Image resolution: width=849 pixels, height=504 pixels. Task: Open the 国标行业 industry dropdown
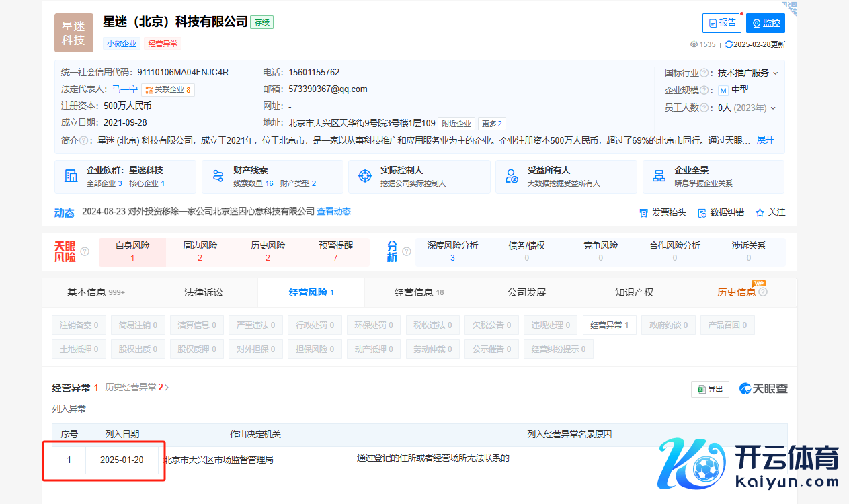point(776,72)
